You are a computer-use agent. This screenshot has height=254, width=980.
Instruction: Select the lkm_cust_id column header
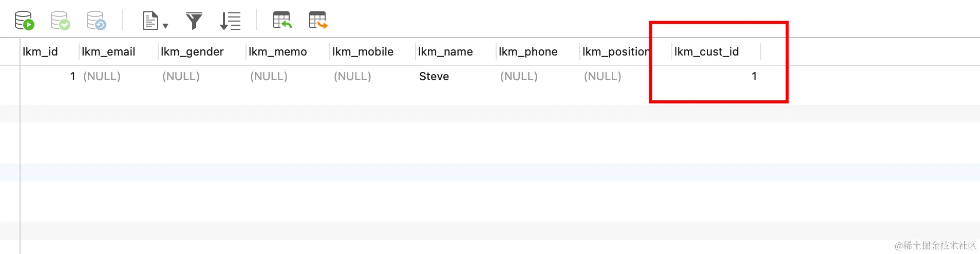coord(707,51)
